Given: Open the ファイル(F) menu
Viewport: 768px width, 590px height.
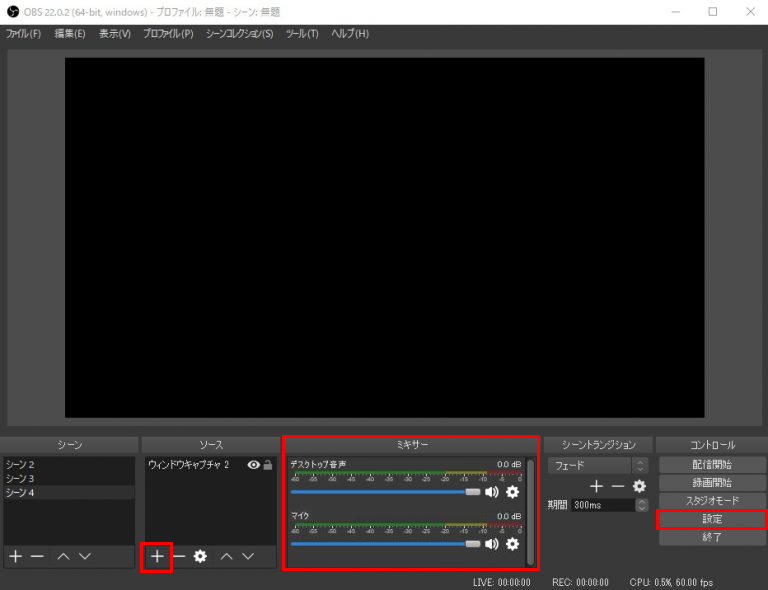Looking at the screenshot, I should (x=23, y=34).
